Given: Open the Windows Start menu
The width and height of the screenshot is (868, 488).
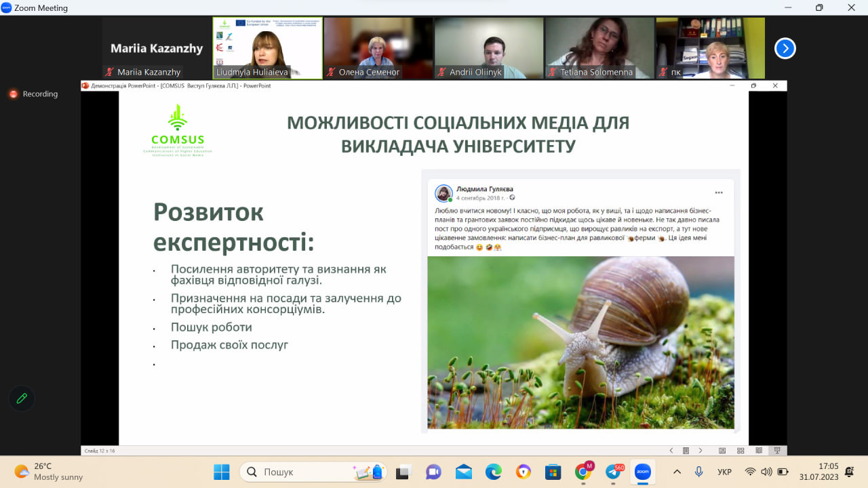Looking at the screenshot, I should (x=222, y=472).
